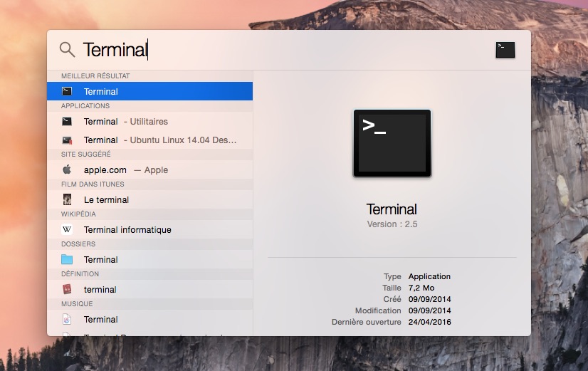Click the 24/04/2016 last opened date
The width and height of the screenshot is (588, 371).
point(430,322)
